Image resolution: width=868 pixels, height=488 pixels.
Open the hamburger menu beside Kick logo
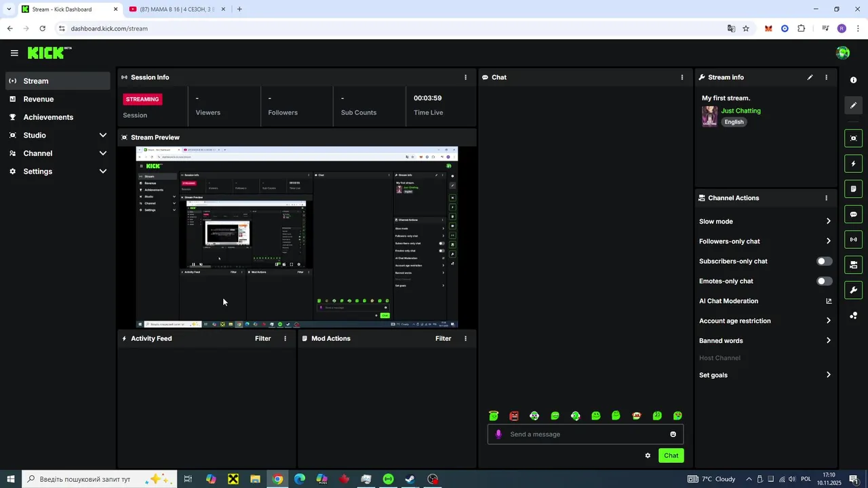(x=14, y=53)
